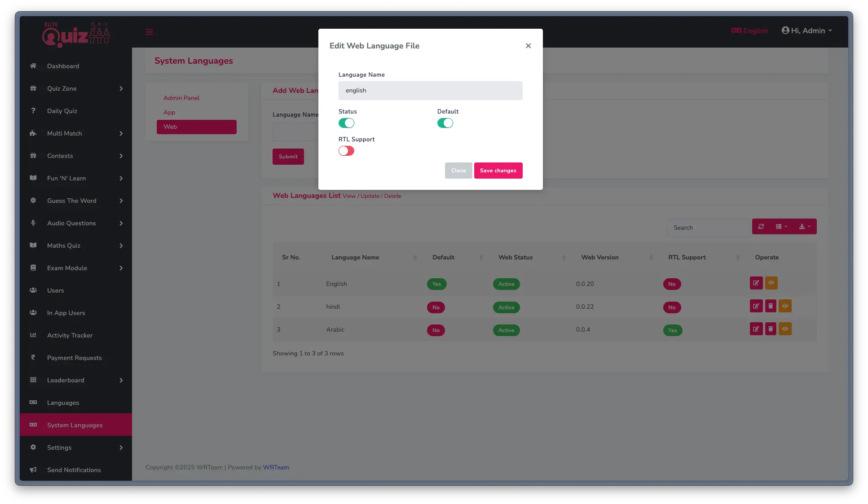Open the Hi, Admin dropdown
Screen dimensions: 868x504
807,31
